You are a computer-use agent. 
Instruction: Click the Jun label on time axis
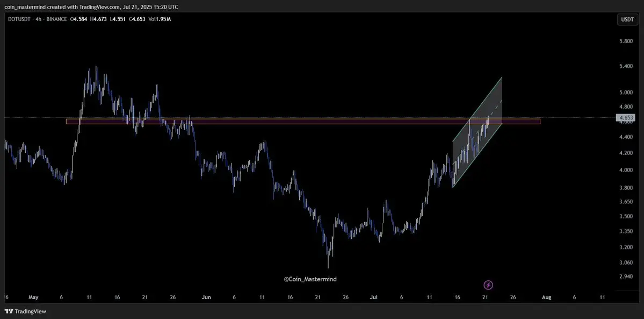click(207, 297)
